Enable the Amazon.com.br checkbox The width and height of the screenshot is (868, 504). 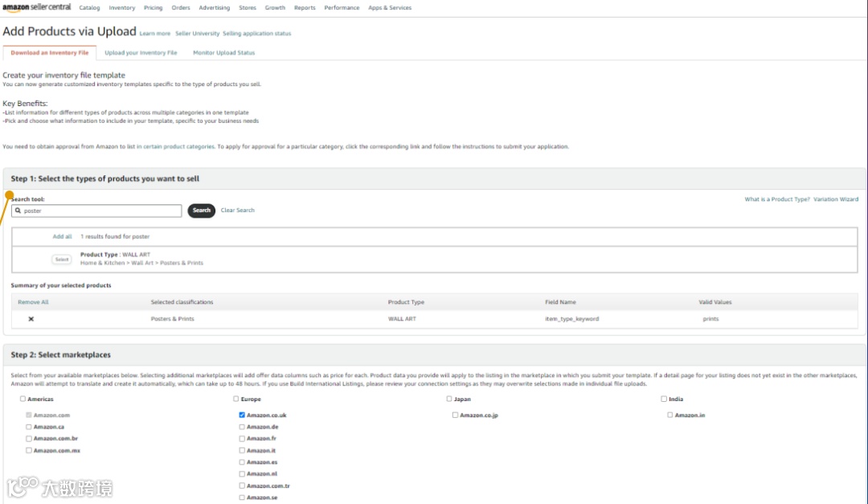(x=29, y=439)
